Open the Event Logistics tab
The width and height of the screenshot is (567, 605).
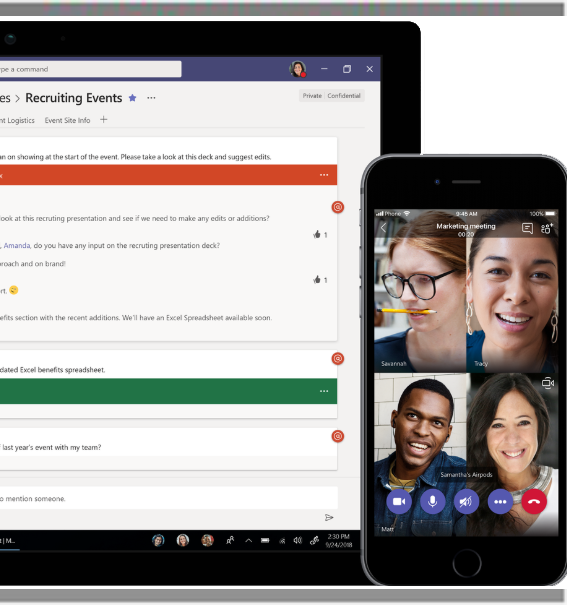tap(17, 120)
